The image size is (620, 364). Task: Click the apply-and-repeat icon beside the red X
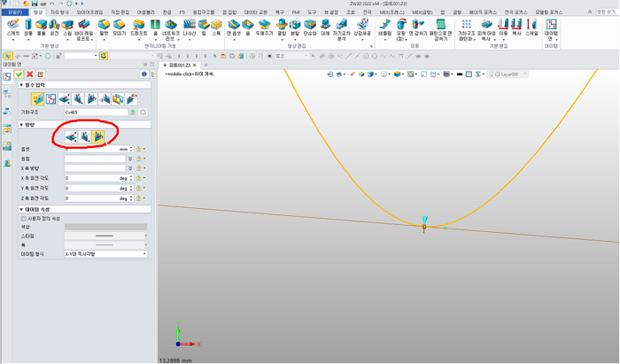(x=41, y=74)
